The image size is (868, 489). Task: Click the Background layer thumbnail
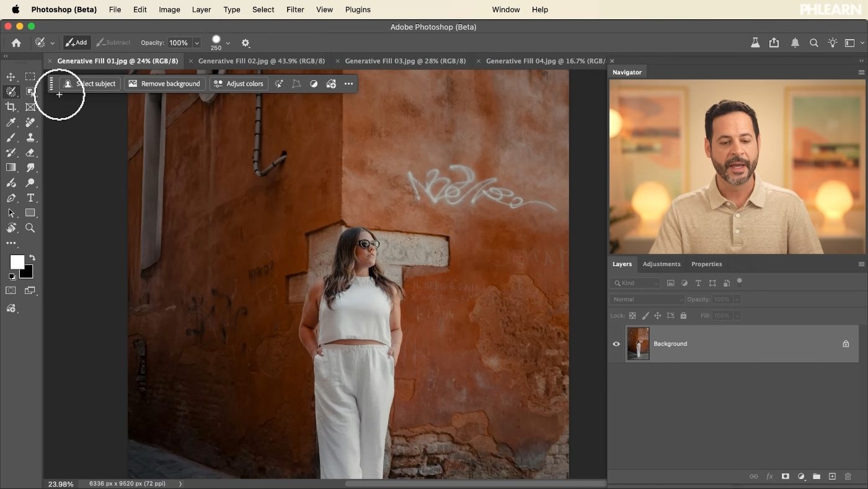point(638,344)
